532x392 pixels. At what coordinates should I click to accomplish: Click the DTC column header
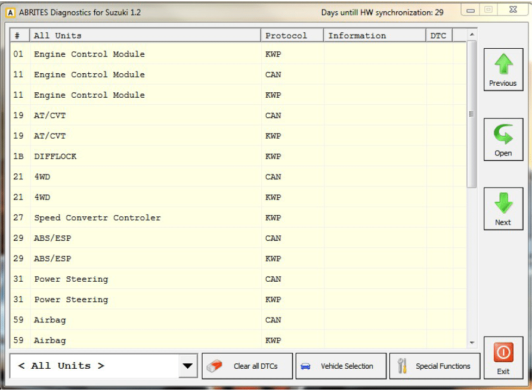pos(438,36)
